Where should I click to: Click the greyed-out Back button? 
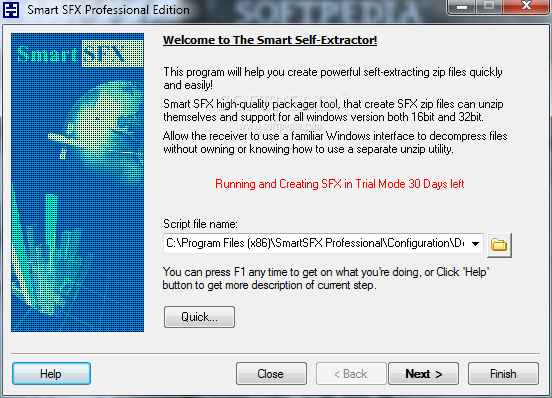pyautogui.click(x=351, y=373)
